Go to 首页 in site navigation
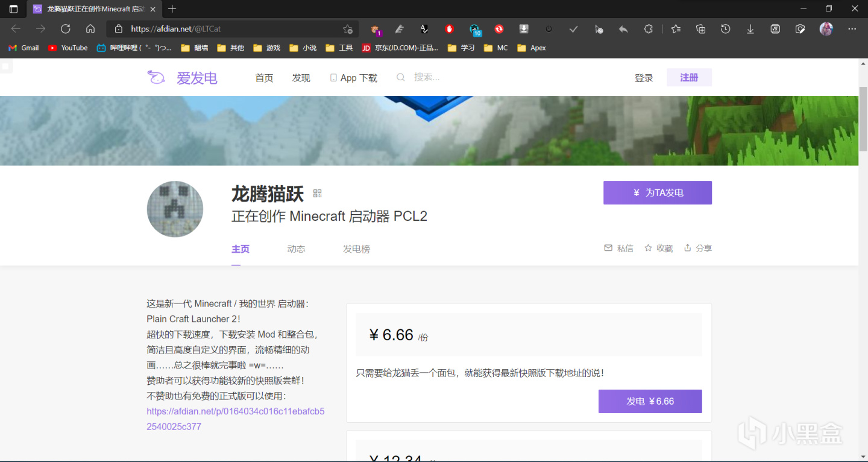868x462 pixels. [264, 78]
